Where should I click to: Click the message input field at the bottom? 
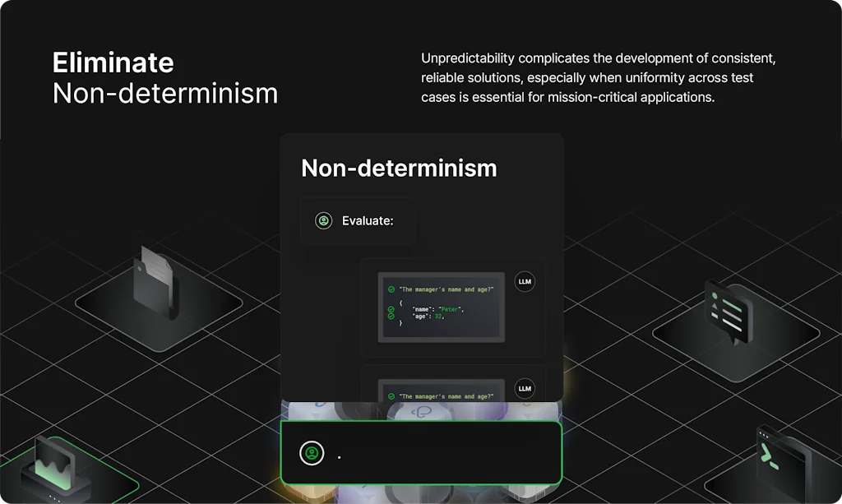pos(421,452)
